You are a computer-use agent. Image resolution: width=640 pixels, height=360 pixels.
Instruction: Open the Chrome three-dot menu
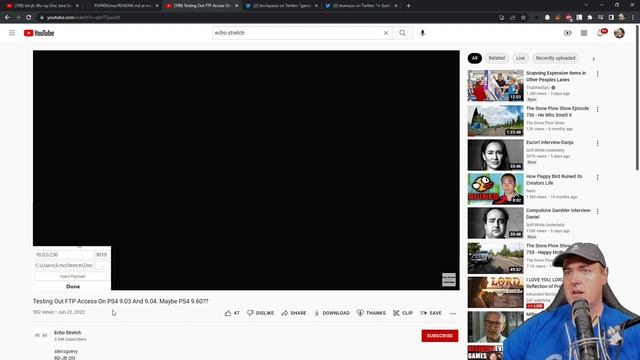[633, 18]
